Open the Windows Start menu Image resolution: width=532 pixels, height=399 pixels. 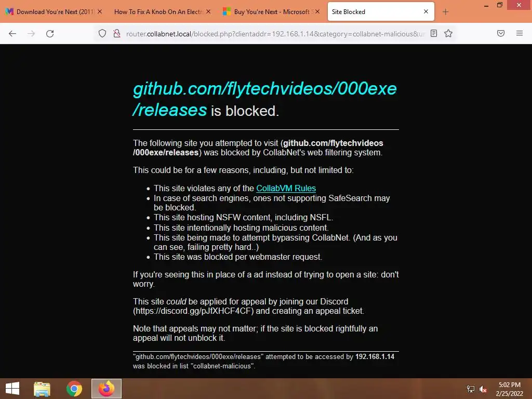tap(12, 389)
